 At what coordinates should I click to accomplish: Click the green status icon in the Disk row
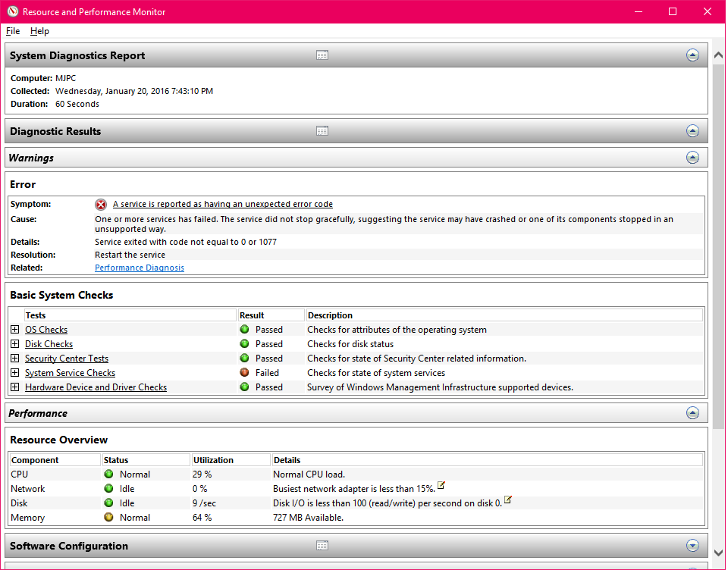[x=108, y=503]
